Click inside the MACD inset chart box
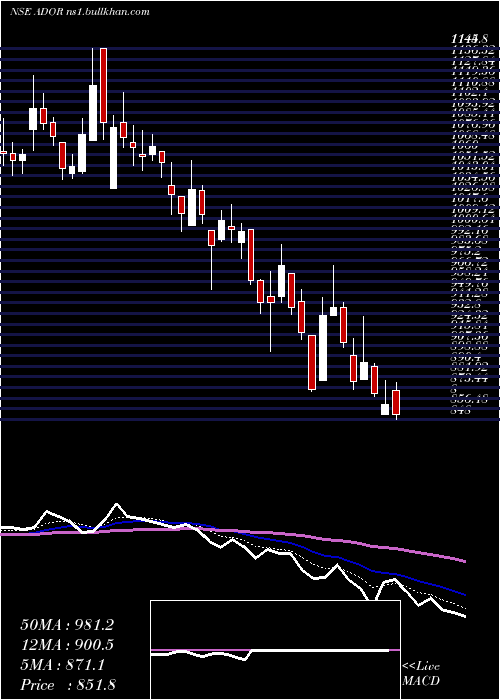Screen dimensions: 500x700 point(275,650)
